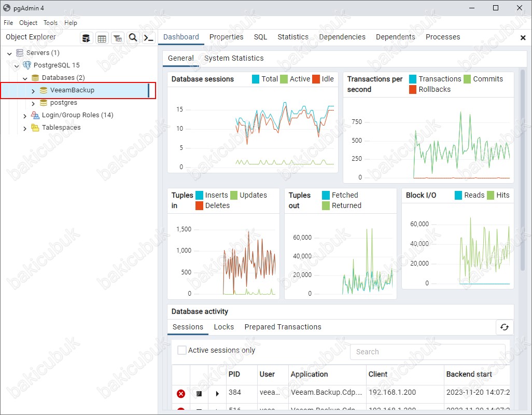This screenshot has width=532, height=415.
Task: Expand the Tablespaces node
Action: pos(25,128)
